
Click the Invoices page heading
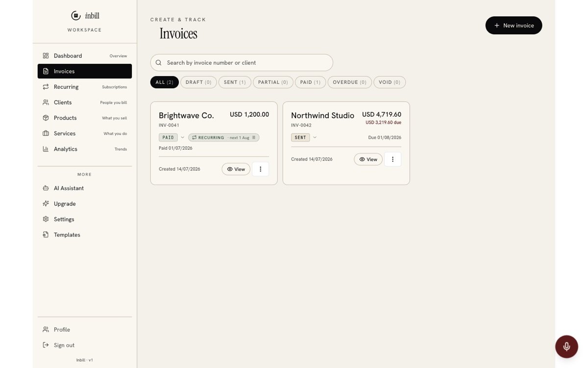[178, 34]
